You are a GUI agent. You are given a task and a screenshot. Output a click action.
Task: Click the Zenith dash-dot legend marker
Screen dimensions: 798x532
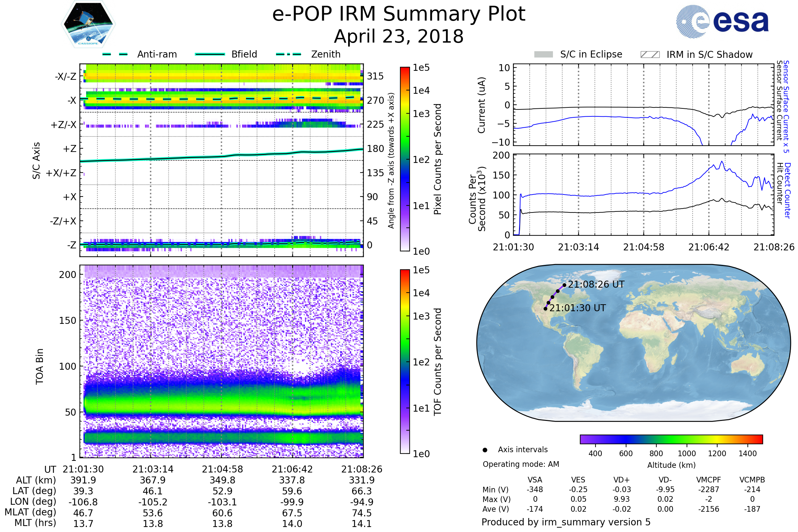(288, 54)
